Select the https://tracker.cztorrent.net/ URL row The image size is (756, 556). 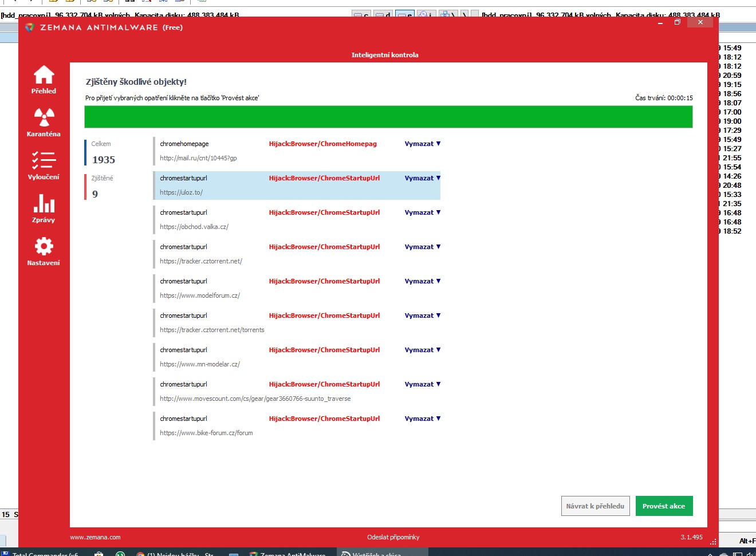[x=201, y=261]
